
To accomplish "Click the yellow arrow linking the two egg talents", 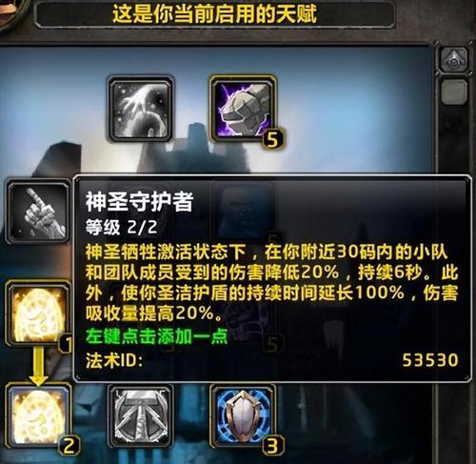I will pyautogui.click(x=38, y=366).
